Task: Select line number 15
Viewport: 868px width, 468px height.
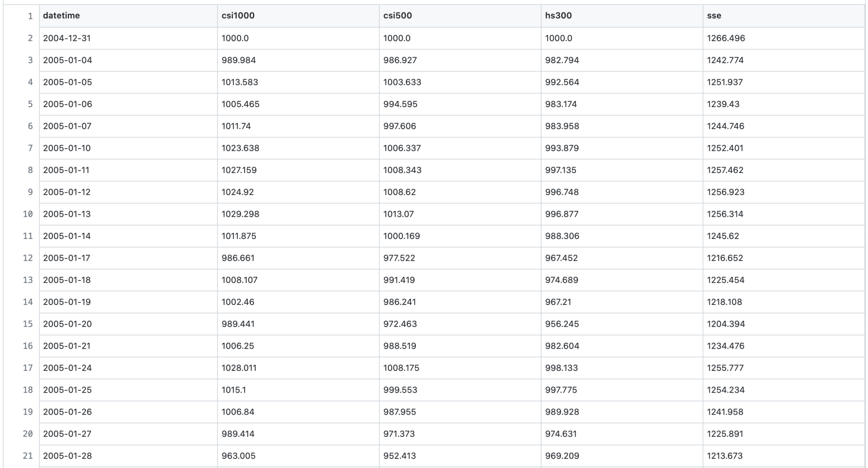Action: (28, 324)
